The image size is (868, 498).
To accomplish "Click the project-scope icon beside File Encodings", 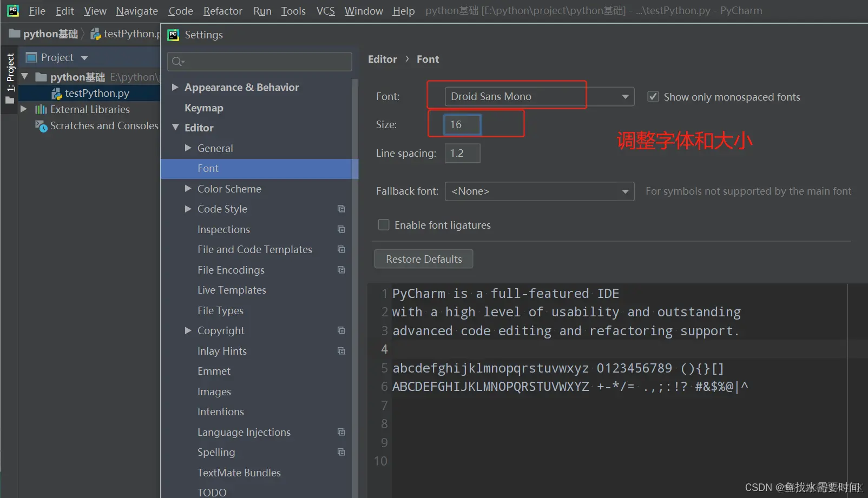I will point(341,270).
